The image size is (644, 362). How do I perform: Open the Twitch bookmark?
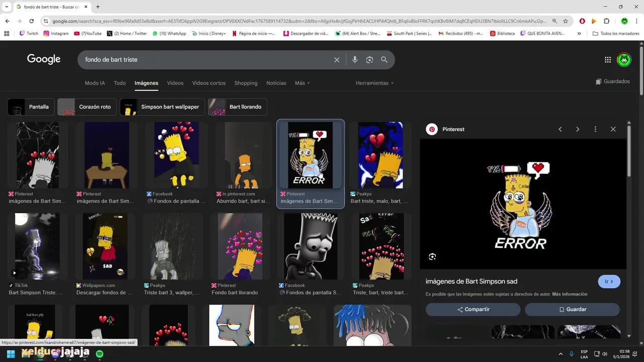(x=29, y=34)
